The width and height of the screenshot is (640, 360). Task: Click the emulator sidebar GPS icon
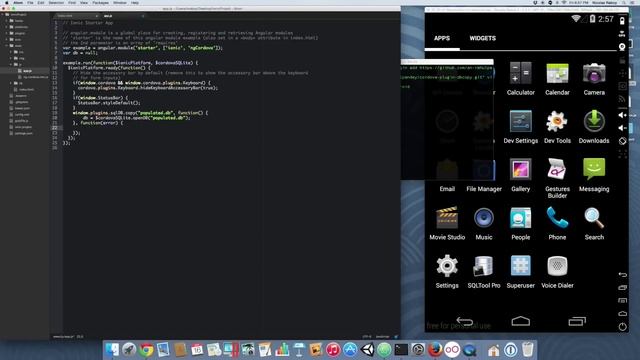[x=622, y=34]
